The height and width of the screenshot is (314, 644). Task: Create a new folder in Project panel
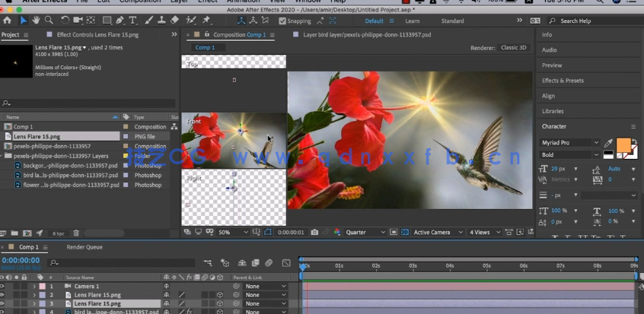point(14,233)
